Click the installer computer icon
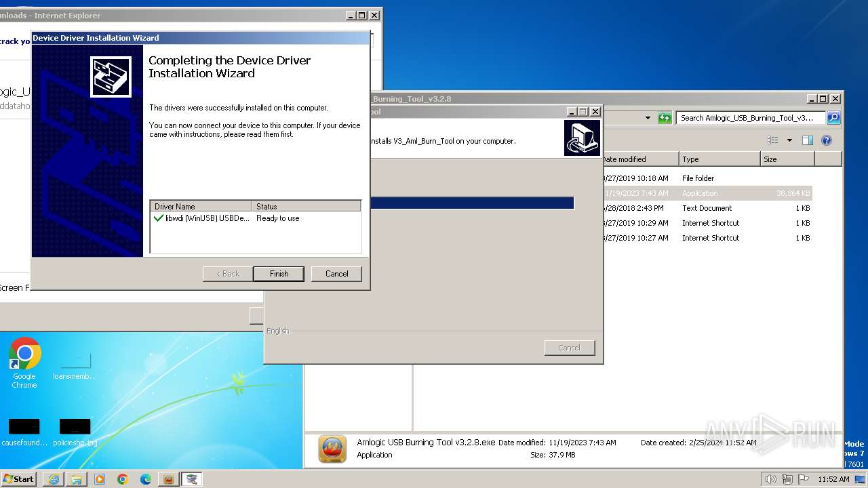The image size is (868, 488). [582, 138]
